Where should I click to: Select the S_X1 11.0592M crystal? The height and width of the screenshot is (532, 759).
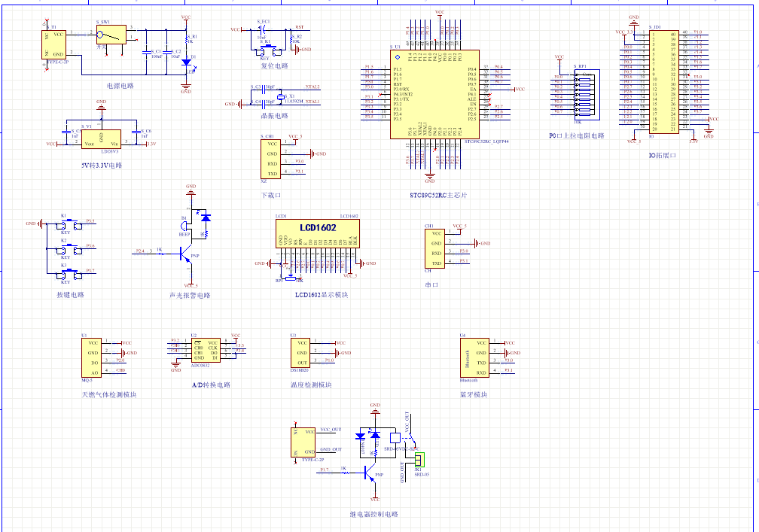pos(281,97)
